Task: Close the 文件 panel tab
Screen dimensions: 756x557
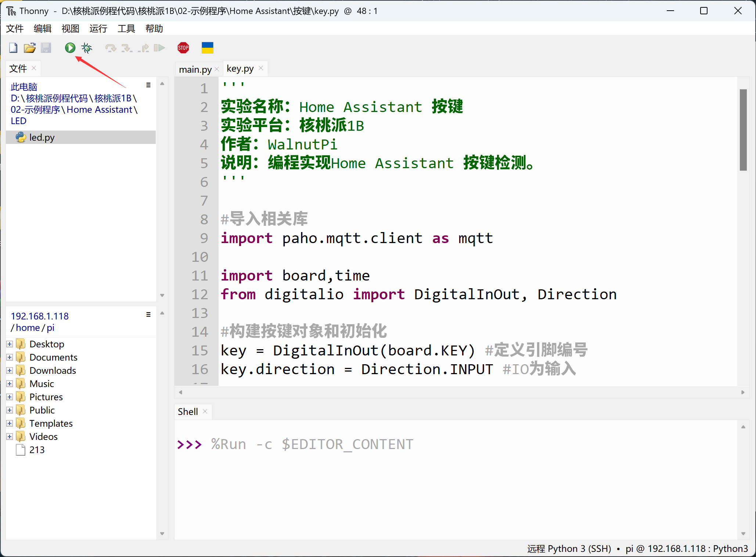Action: pos(34,68)
